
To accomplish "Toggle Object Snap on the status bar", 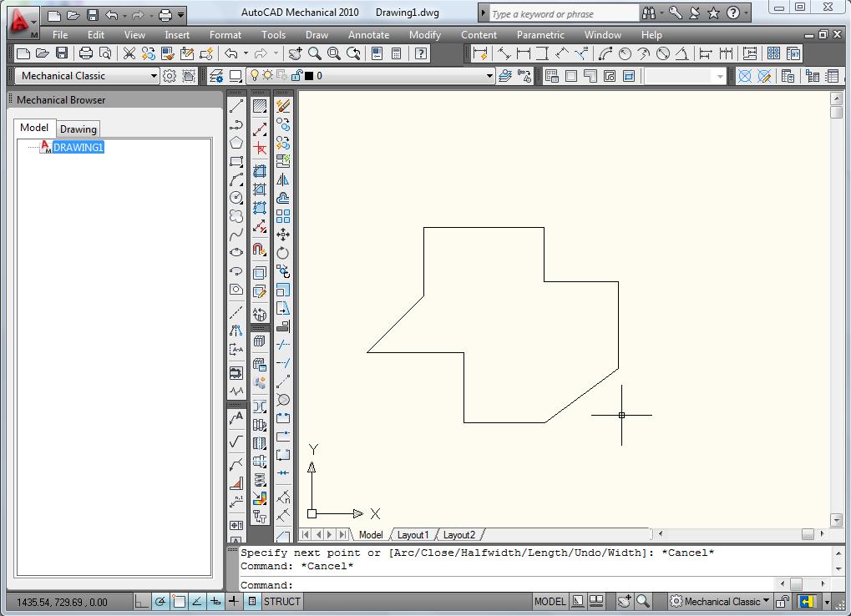I will click(179, 601).
